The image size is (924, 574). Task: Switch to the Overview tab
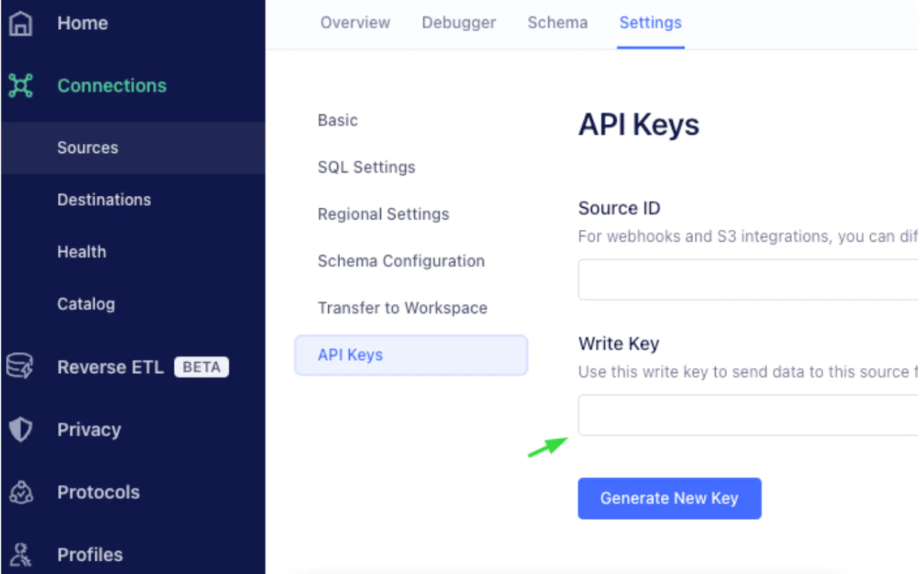(x=355, y=23)
